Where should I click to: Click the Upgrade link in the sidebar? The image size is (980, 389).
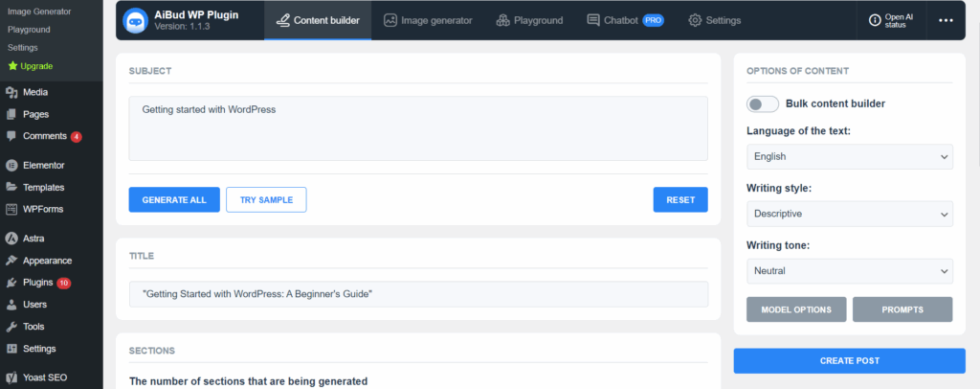[37, 66]
